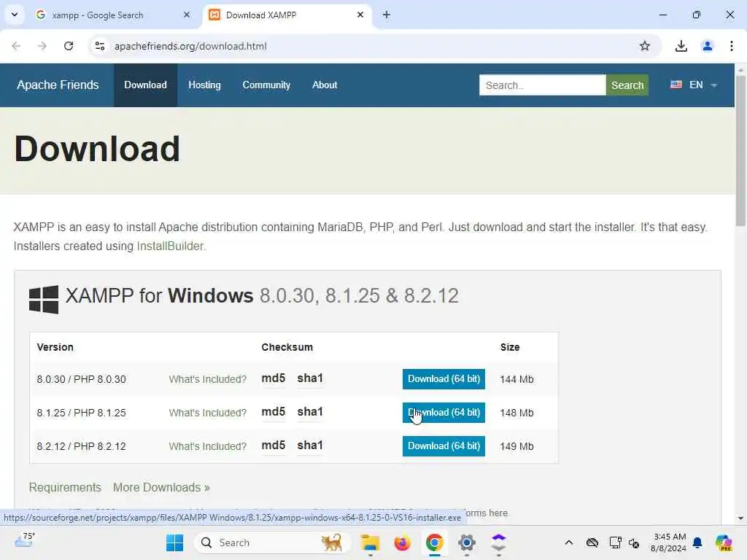The image size is (747, 560).
Task: Open the tray network display icon
Action: pyautogui.click(x=615, y=542)
